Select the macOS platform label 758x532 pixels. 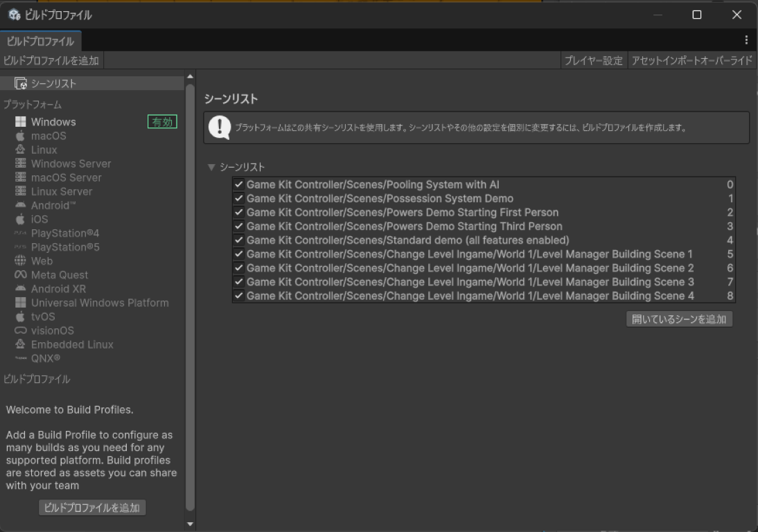click(x=49, y=136)
